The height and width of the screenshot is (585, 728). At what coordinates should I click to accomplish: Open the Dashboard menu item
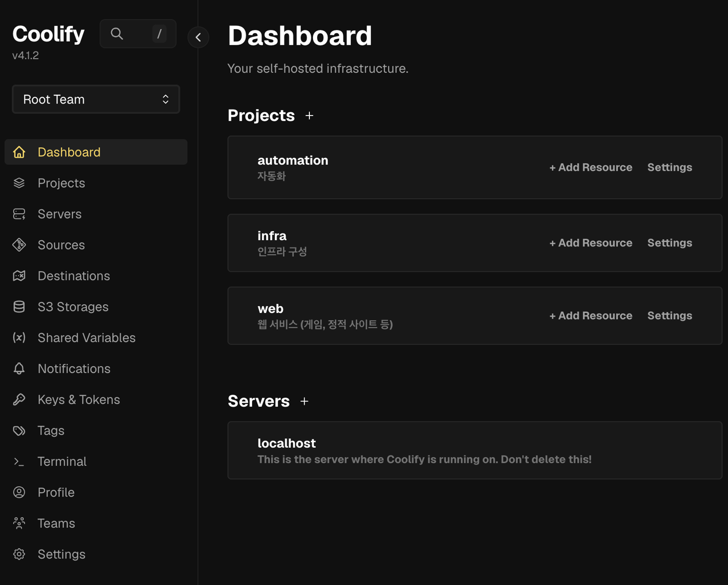(x=96, y=152)
